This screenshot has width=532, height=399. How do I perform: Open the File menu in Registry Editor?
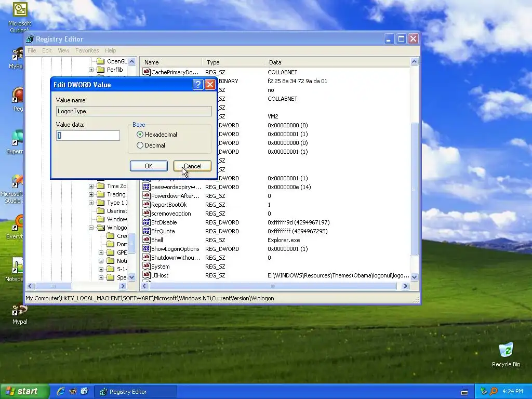point(32,50)
